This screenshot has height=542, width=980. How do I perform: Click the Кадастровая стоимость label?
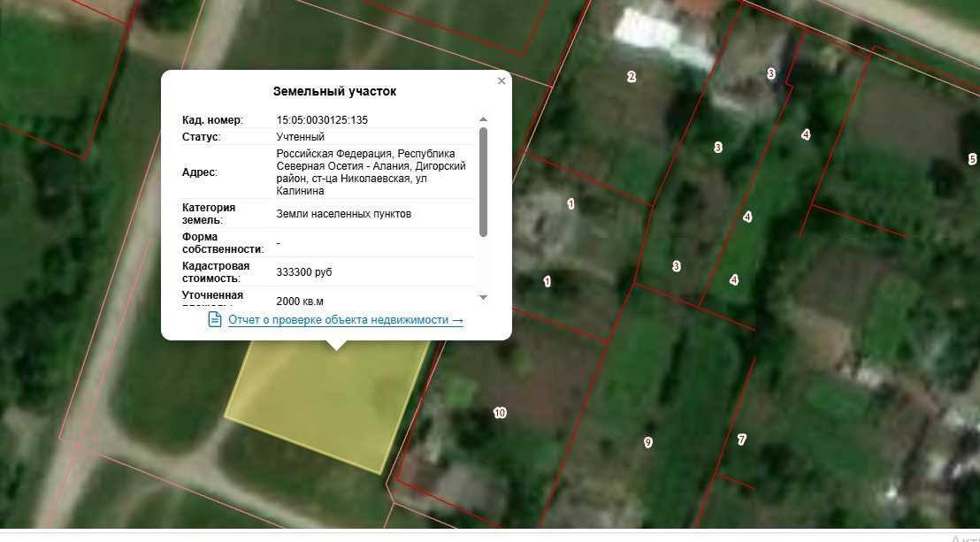(x=216, y=272)
